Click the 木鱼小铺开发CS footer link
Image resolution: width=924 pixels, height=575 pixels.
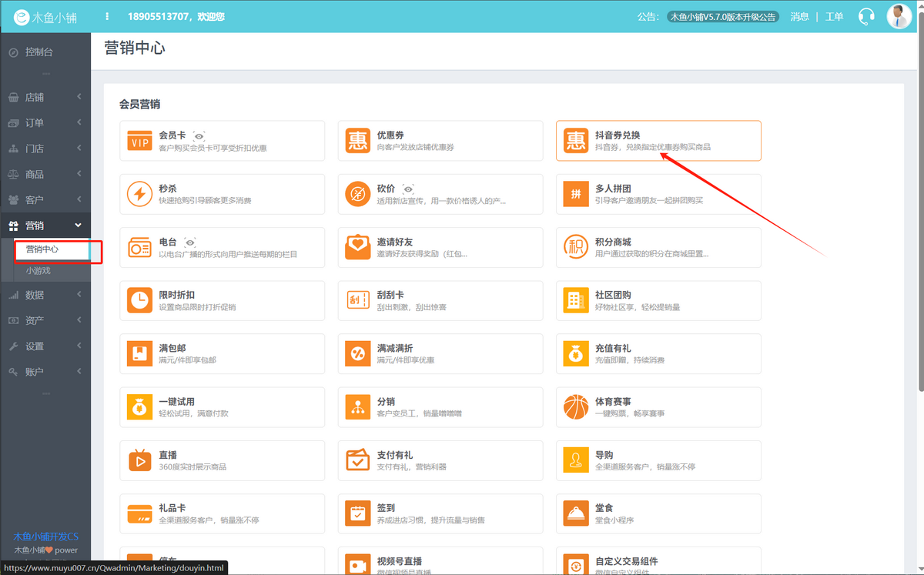coord(45,537)
